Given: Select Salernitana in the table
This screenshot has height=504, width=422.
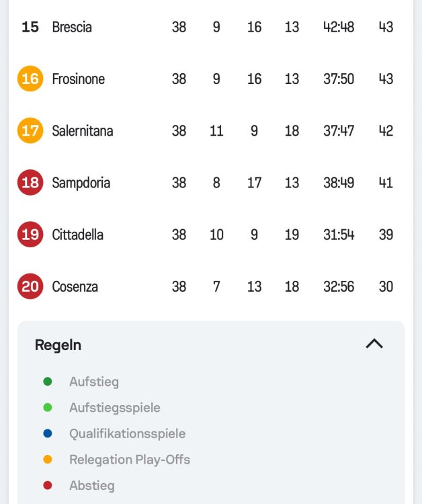Looking at the screenshot, I should [x=83, y=130].
